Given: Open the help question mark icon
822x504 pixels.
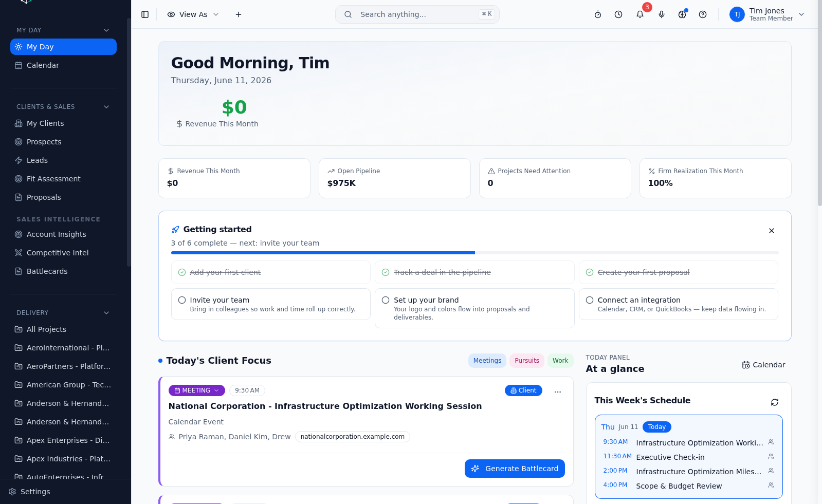Looking at the screenshot, I should (703, 14).
